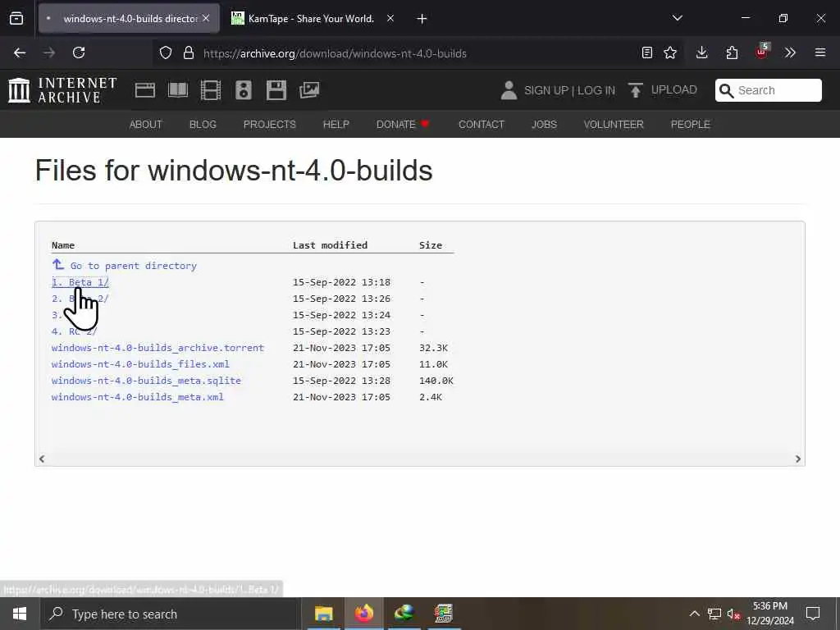Open windows-nt-4.0-builds_meta.xml link
This screenshot has width=840, height=630.
[x=138, y=397]
